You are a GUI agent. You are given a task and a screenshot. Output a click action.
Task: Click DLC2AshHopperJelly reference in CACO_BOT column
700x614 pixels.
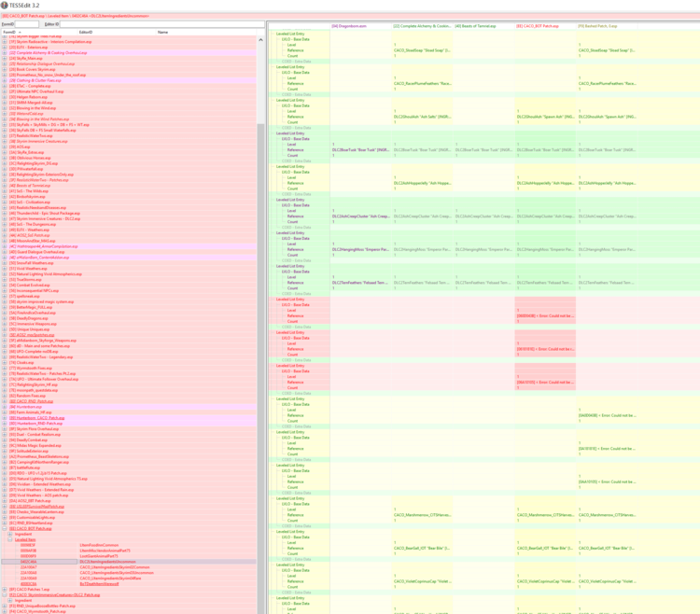click(546, 183)
